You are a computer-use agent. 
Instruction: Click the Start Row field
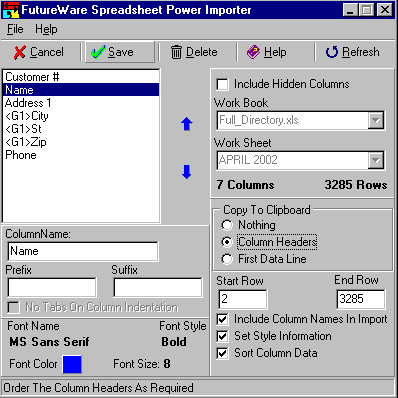pos(243,299)
